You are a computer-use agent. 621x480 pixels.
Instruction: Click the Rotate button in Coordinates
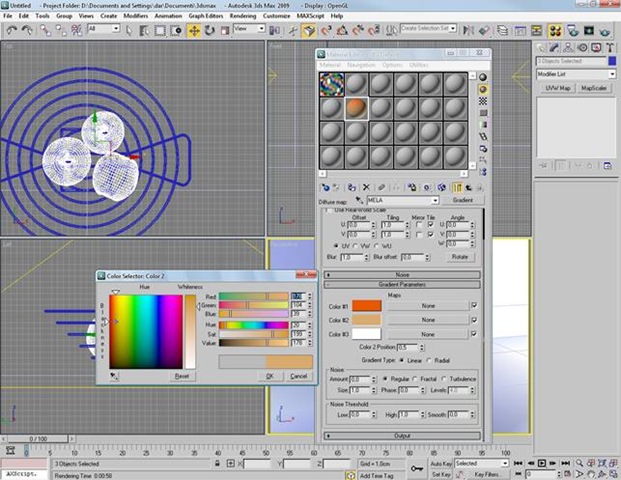(x=461, y=257)
